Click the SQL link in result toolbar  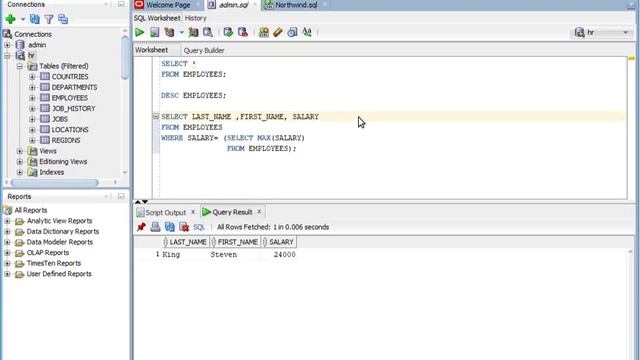[199, 227]
